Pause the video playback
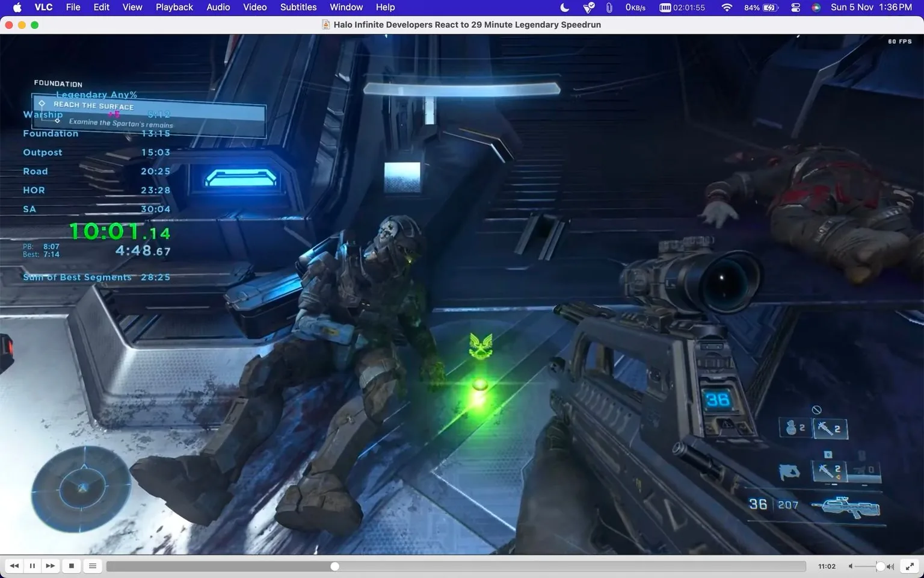Viewport: 924px width, 578px height. 32,566
